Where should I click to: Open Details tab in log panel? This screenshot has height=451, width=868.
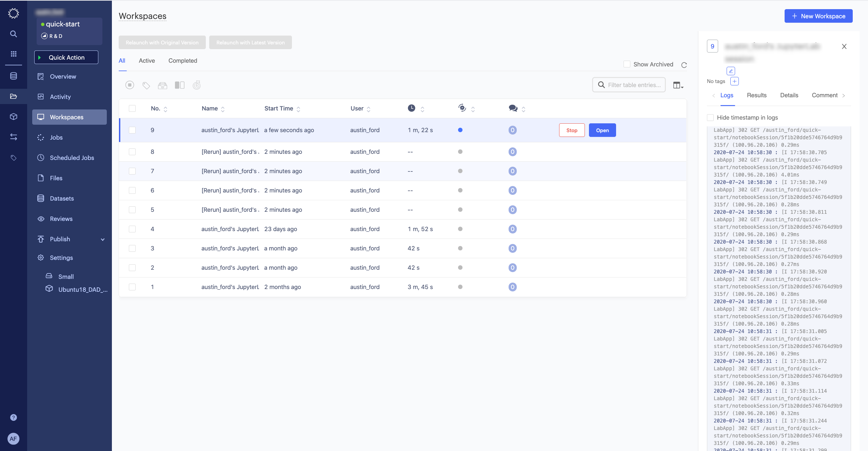click(x=789, y=95)
